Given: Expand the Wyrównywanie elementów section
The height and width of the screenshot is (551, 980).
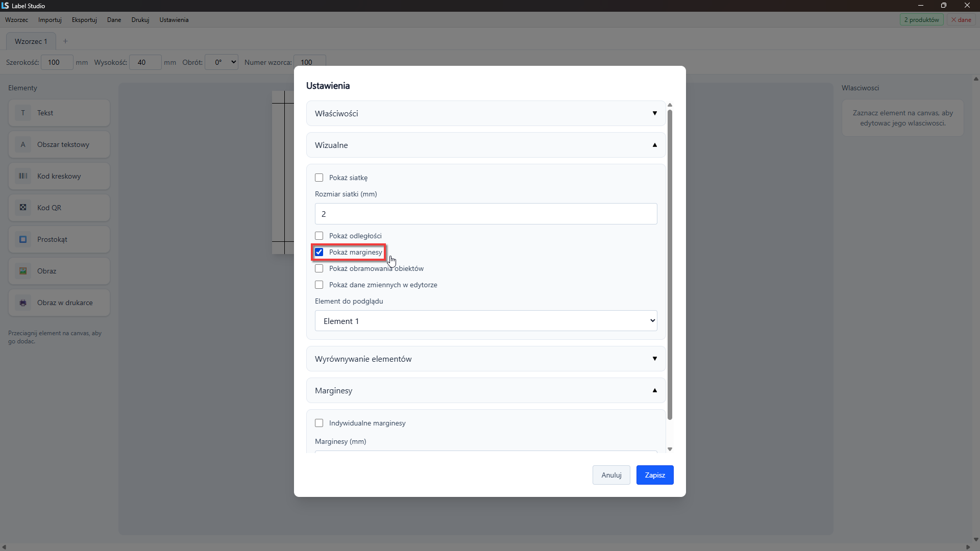Looking at the screenshot, I should tap(486, 359).
